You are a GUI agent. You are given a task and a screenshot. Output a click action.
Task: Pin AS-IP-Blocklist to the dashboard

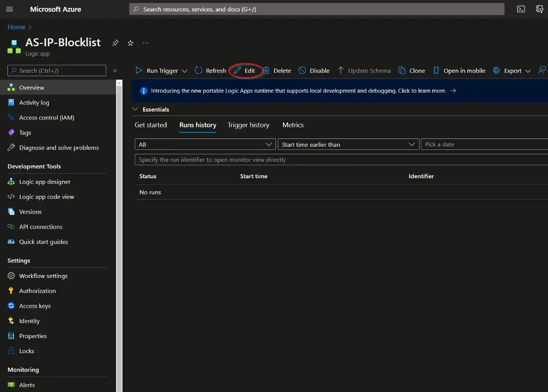click(x=115, y=43)
